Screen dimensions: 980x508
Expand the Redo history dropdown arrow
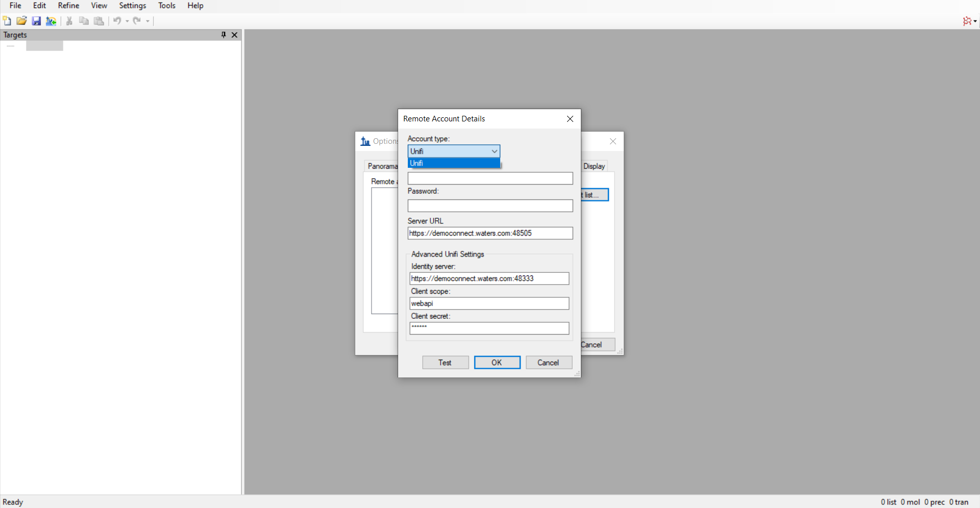point(148,21)
